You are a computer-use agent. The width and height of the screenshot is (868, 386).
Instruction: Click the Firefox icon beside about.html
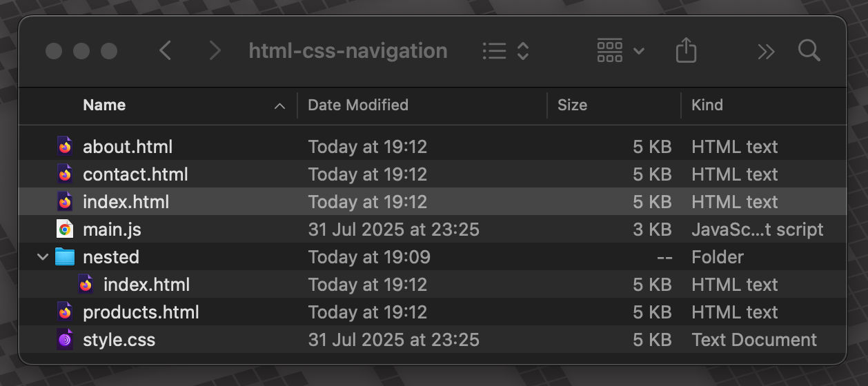pos(65,147)
